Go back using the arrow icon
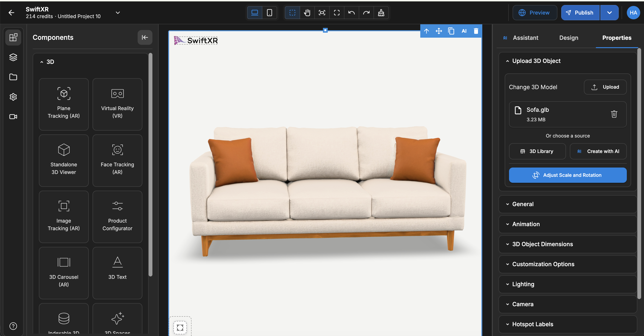The height and width of the screenshot is (336, 644). coord(11,12)
